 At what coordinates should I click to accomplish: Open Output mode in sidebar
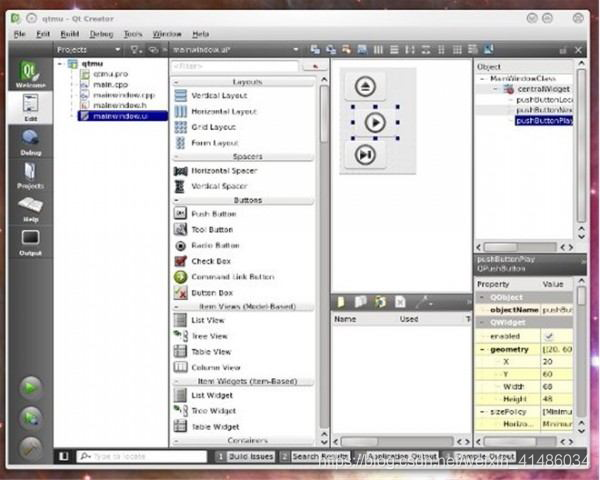(x=30, y=242)
